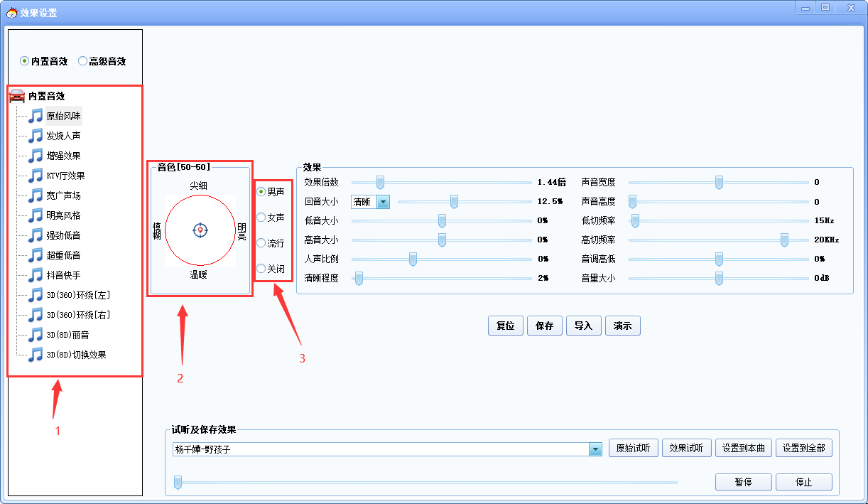Image resolution: width=868 pixels, height=504 pixels.
Task: Click the music icon next to 发烧人声
Action: [x=36, y=136]
